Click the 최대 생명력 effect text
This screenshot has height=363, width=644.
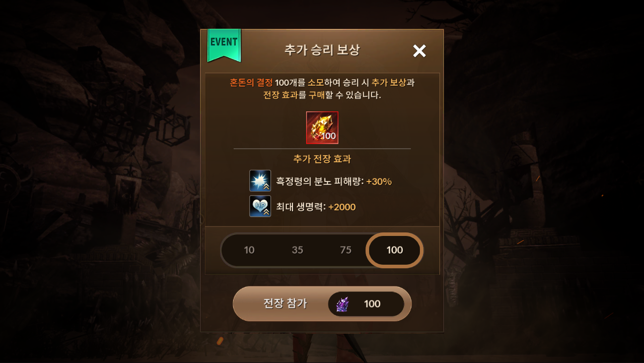click(x=301, y=207)
